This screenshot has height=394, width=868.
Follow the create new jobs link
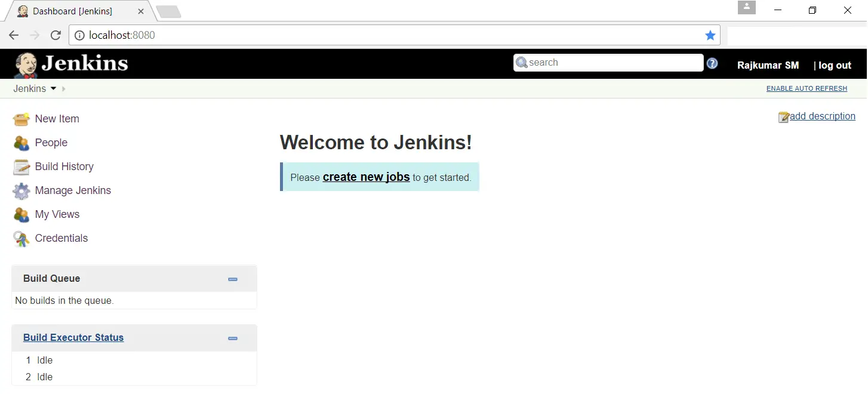pos(366,177)
